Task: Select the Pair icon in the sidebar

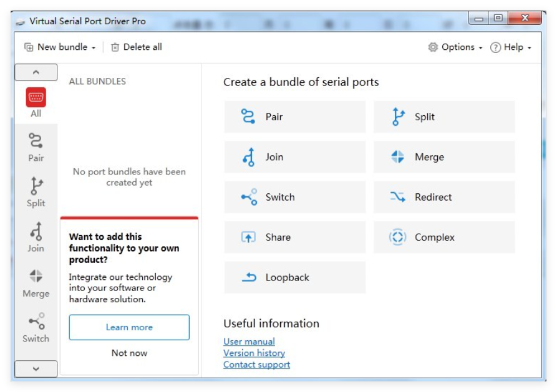Action: tap(36, 141)
